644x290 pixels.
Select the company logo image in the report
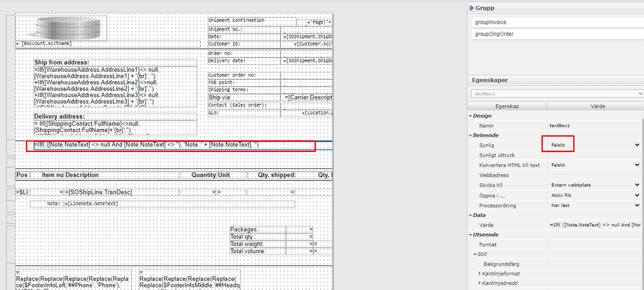point(61,28)
